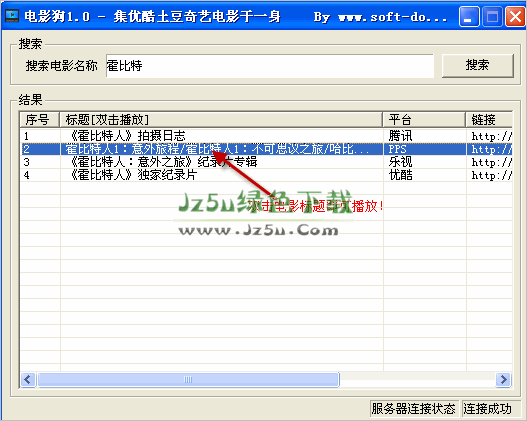Viewport: 527px width, 421px height.
Task: Click the 服务器连接状态 status label
Action: coord(413,409)
